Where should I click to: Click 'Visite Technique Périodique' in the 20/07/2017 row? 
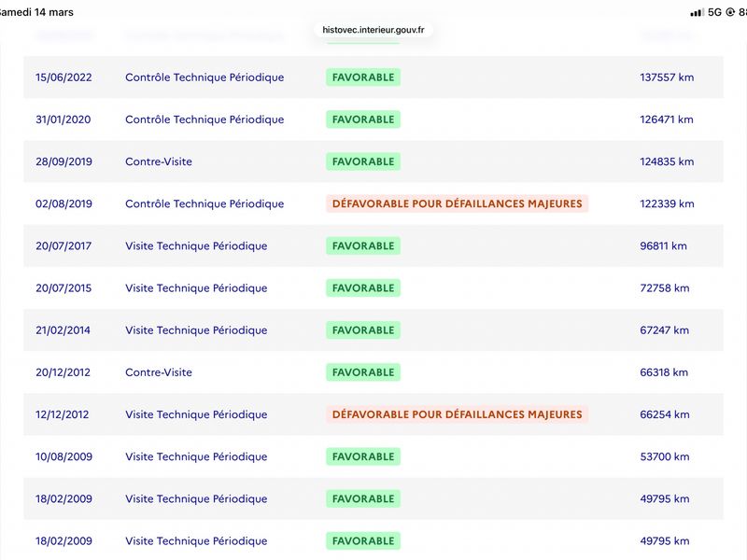pos(196,245)
